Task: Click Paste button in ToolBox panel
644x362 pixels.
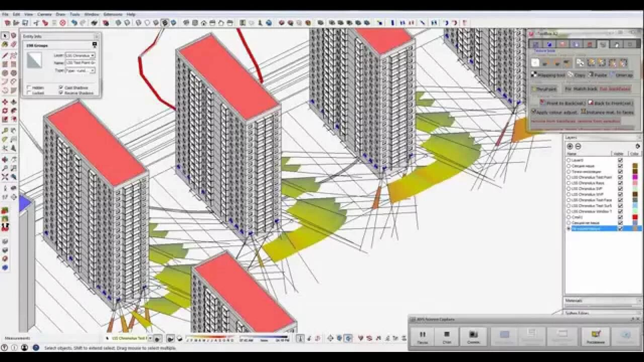Action: point(598,75)
